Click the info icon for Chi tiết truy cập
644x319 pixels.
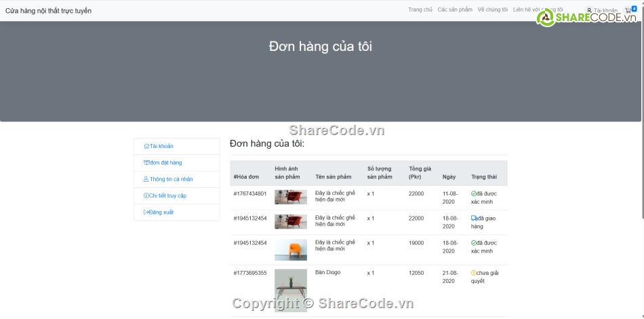(146, 195)
